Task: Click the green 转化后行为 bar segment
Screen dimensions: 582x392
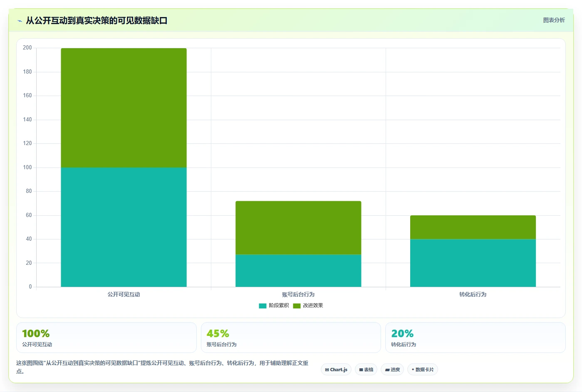Action: [473, 227]
